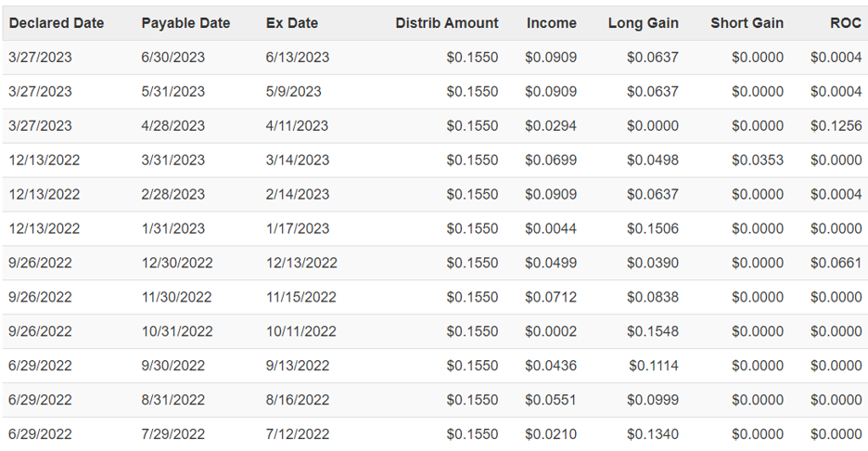Click the short gain value $0.0353

(758, 161)
